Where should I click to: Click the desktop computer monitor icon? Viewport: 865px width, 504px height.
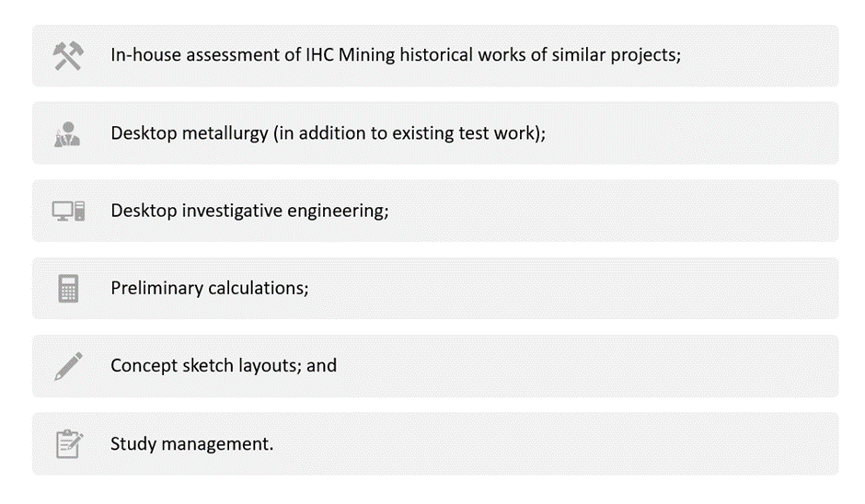pos(68,211)
